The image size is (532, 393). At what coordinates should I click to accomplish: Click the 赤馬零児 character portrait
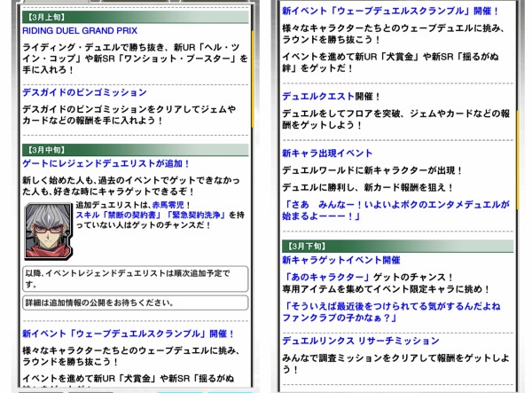(48, 232)
